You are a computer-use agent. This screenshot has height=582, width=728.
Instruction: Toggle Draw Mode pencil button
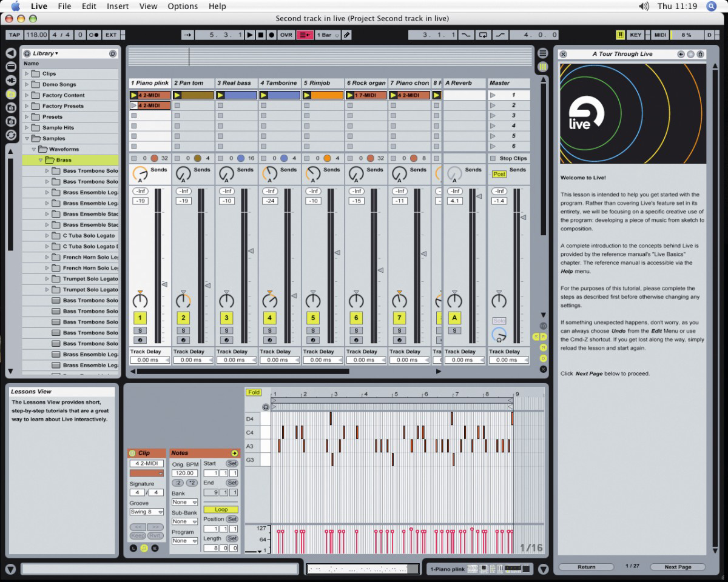tap(346, 35)
